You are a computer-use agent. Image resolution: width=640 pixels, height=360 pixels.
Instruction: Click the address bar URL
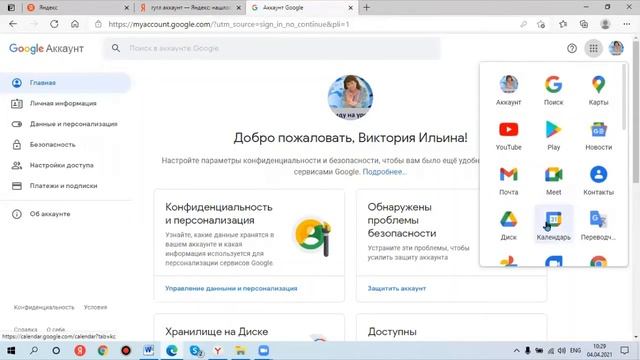pyautogui.click(x=229, y=24)
